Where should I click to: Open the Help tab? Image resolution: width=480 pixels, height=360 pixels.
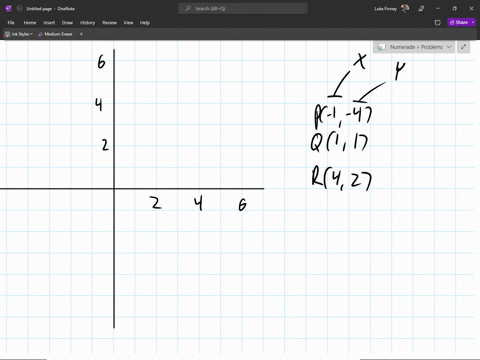tap(145, 23)
